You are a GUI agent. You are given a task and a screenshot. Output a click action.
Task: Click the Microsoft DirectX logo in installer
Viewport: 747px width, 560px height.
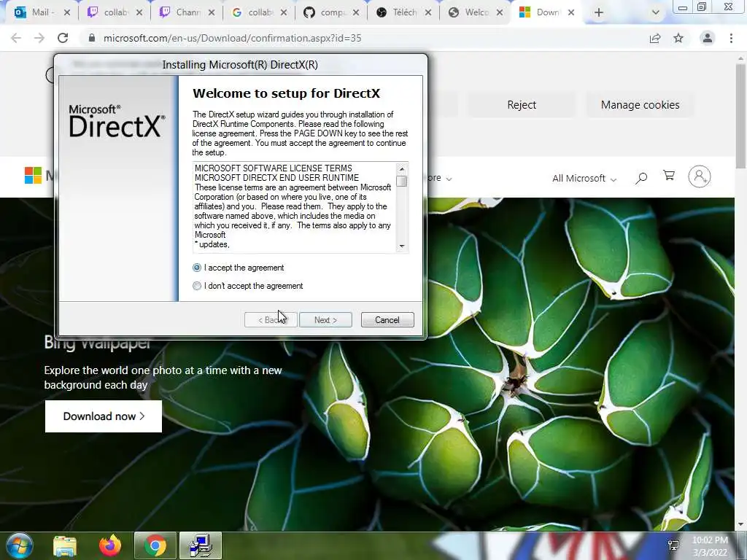tap(117, 121)
